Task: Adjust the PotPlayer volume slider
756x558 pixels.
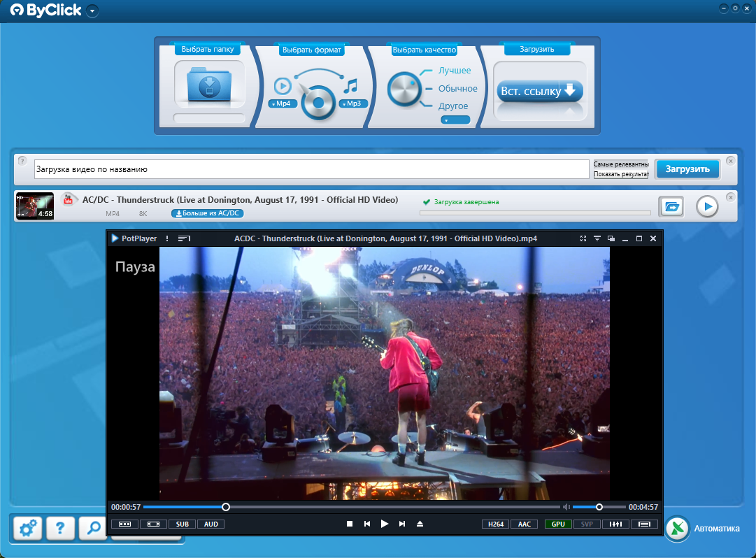Action: pyautogui.click(x=599, y=507)
